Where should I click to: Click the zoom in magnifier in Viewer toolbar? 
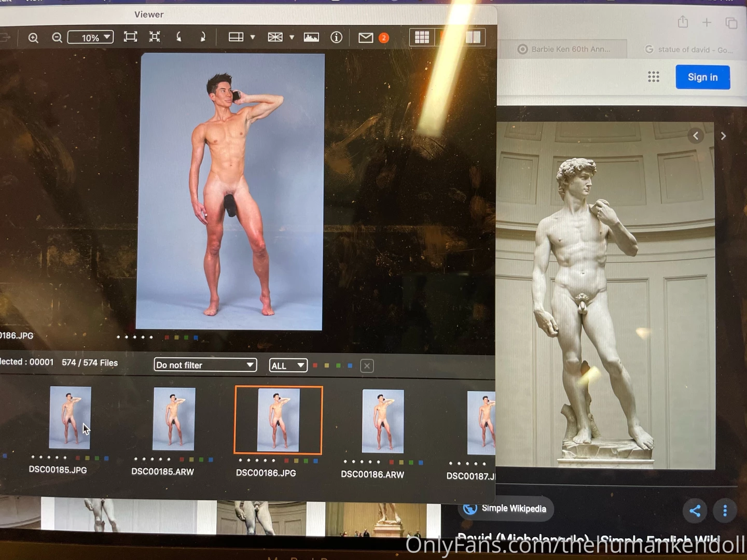click(33, 38)
